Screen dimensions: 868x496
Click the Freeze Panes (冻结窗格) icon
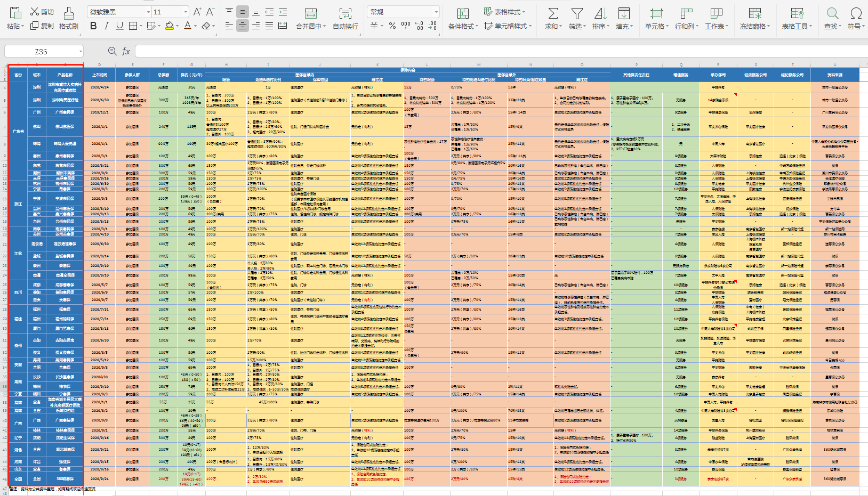(x=754, y=13)
